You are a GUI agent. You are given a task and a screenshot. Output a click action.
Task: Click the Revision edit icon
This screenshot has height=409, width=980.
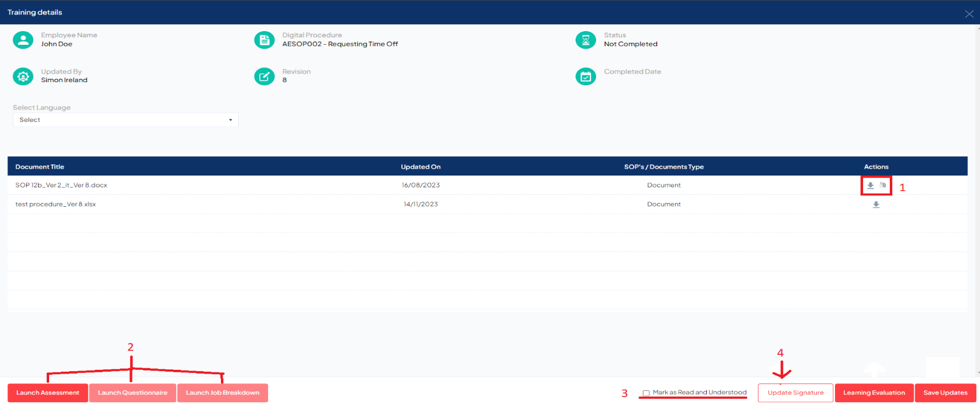(x=264, y=77)
